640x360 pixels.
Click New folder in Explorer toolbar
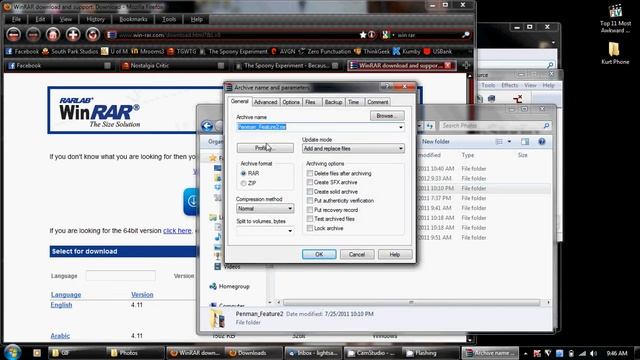[x=436, y=142]
